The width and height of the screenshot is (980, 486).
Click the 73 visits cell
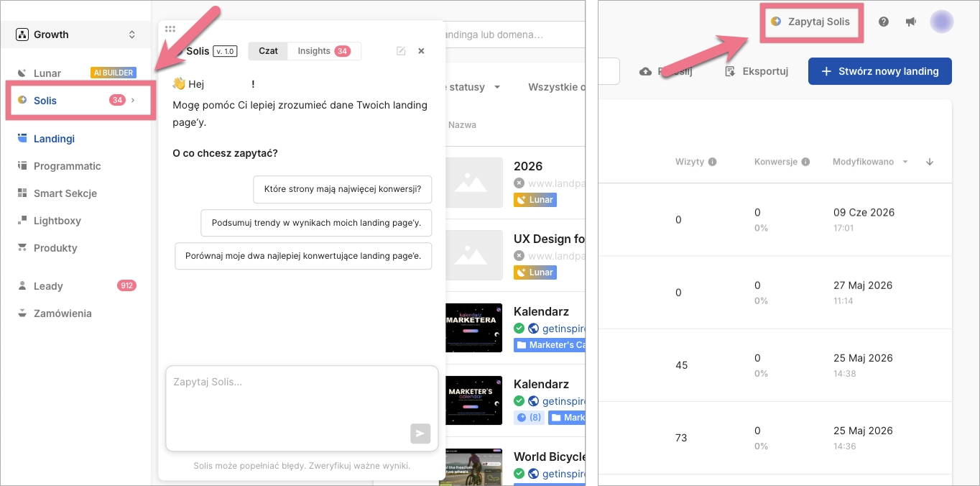point(681,438)
